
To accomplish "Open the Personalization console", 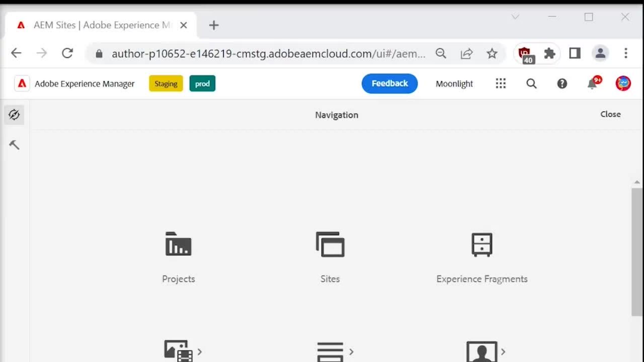I will pos(482,350).
